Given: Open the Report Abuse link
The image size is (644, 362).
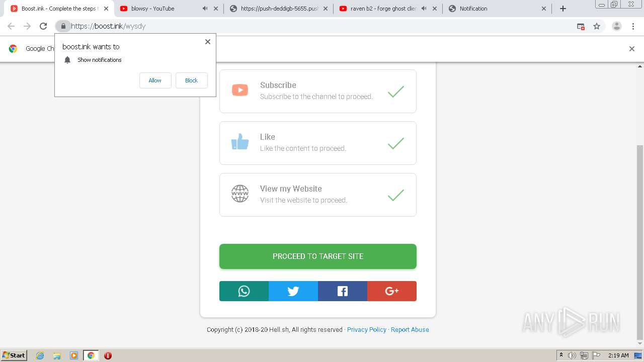Looking at the screenshot, I should (410, 330).
